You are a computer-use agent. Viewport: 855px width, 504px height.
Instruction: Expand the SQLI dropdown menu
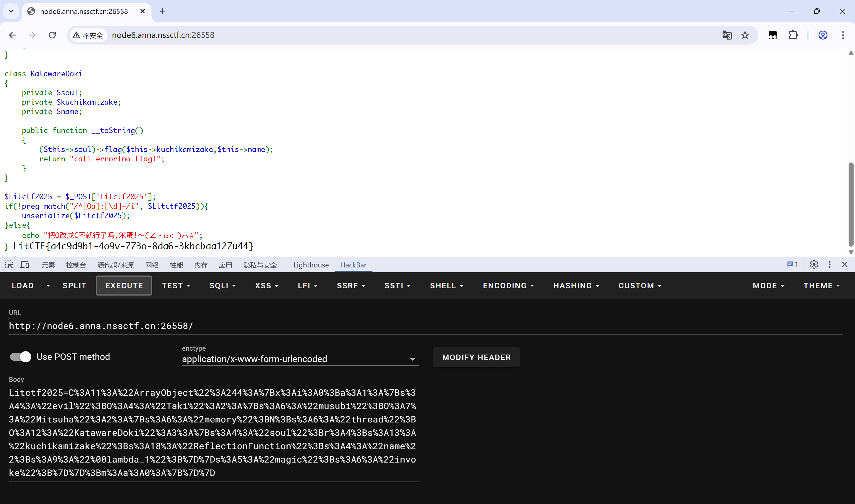tap(222, 286)
